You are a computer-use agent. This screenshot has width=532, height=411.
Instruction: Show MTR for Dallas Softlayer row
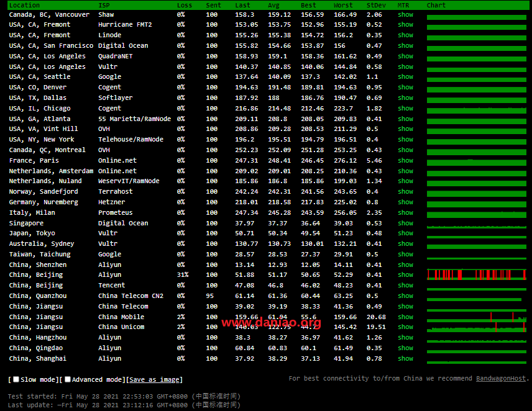click(x=405, y=97)
